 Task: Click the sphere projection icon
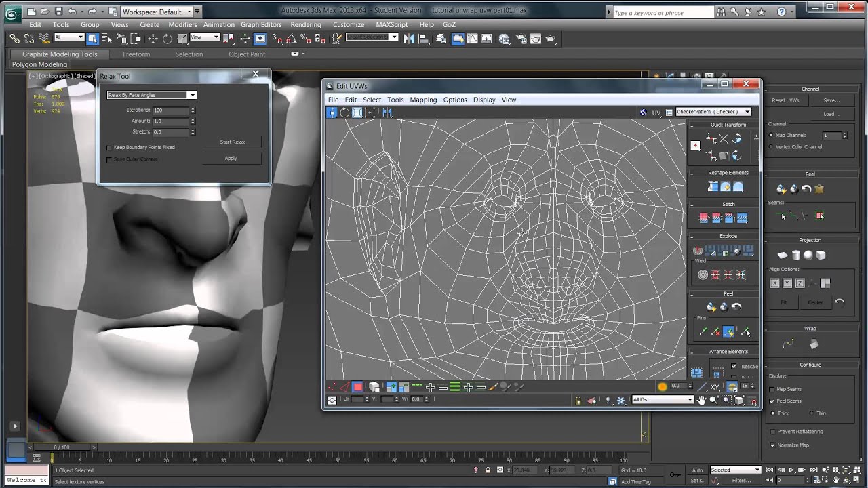click(808, 255)
